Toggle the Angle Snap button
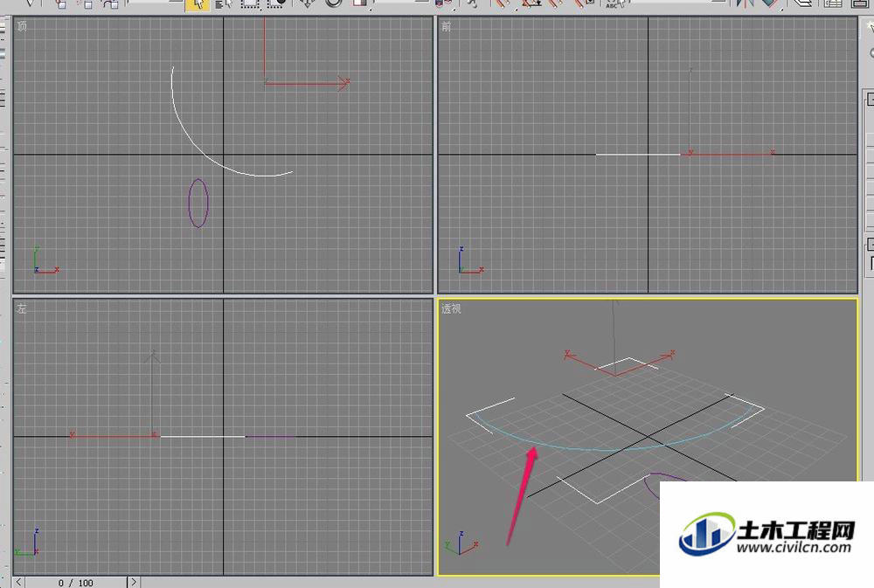 [531, 3]
